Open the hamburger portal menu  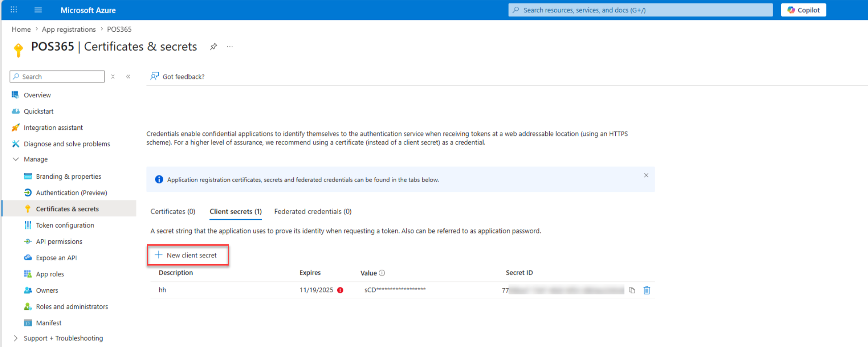coord(38,10)
